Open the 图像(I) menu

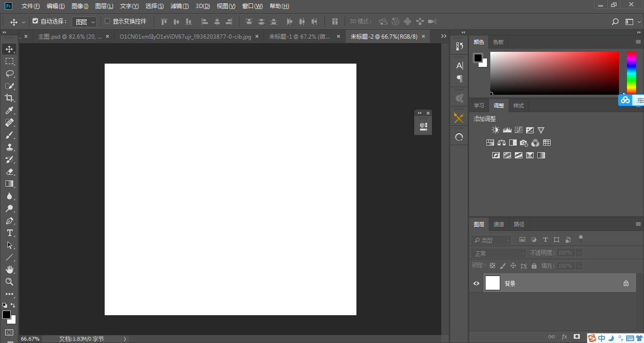click(80, 6)
